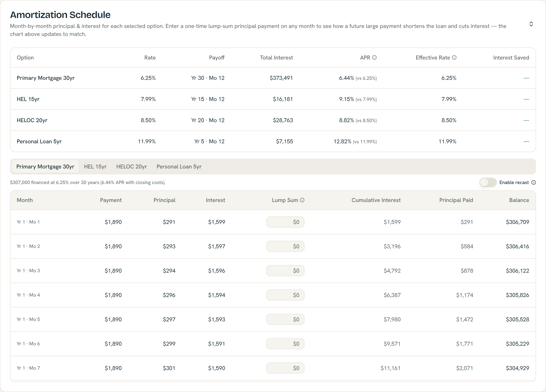Click total interest value $7,155
Image resolution: width=546 pixels, height=392 pixels.
pyautogui.click(x=285, y=142)
